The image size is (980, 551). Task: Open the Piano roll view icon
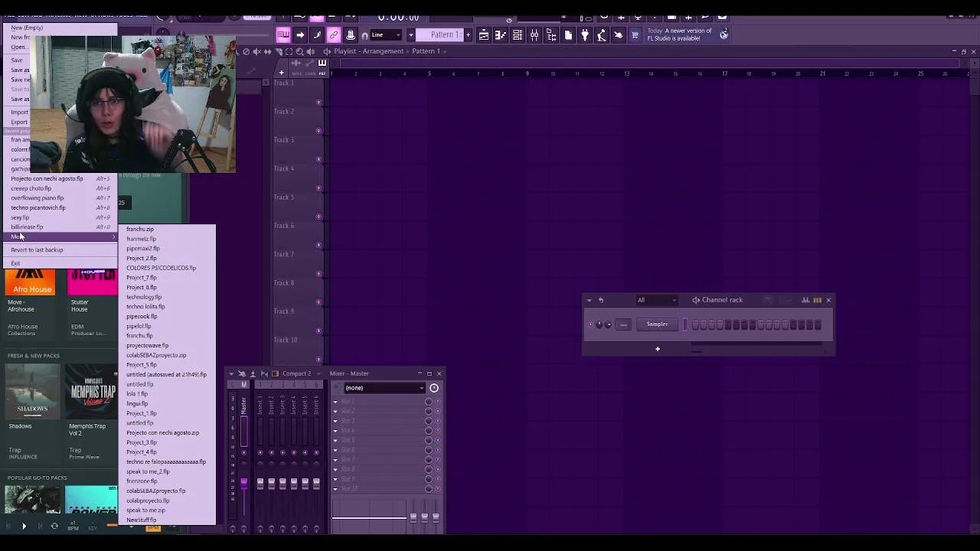click(x=501, y=34)
